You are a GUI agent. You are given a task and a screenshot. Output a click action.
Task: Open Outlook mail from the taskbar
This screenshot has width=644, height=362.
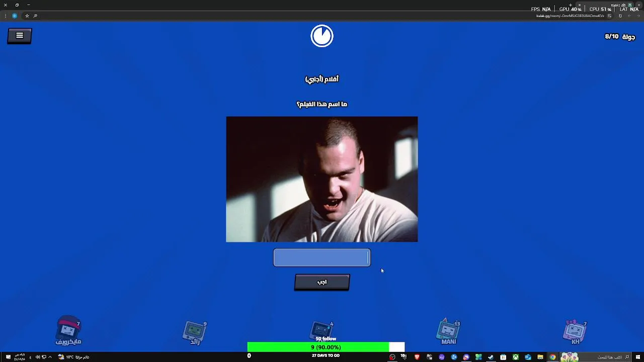pos(528,357)
